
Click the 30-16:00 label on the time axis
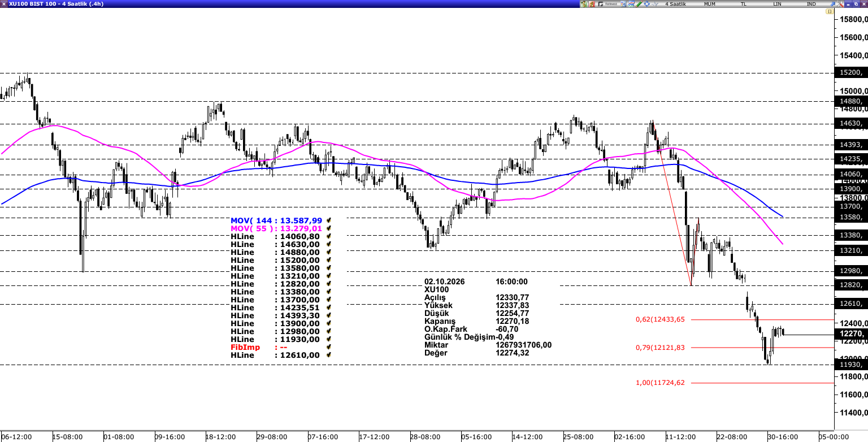[x=783, y=437]
